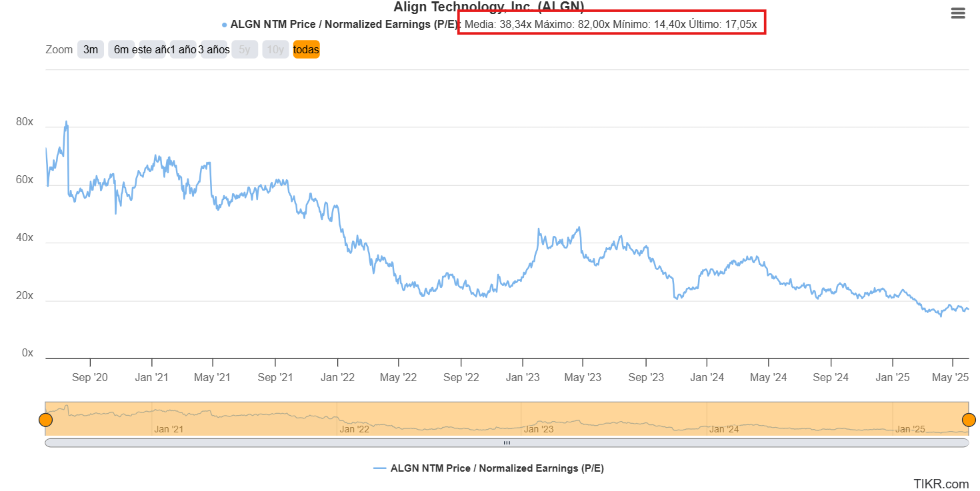Viewport: 980px width, 491px height.
Task: Choose the 1 año zoom option
Action: click(x=183, y=49)
